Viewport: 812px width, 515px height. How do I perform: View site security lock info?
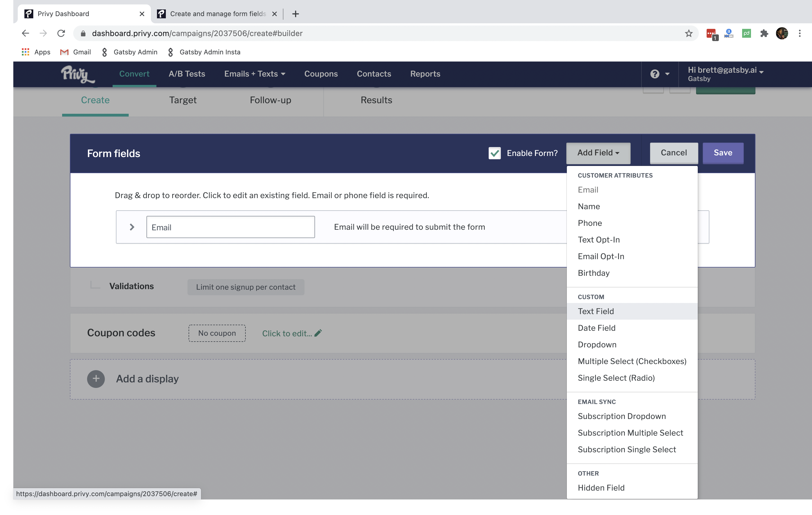tap(83, 33)
